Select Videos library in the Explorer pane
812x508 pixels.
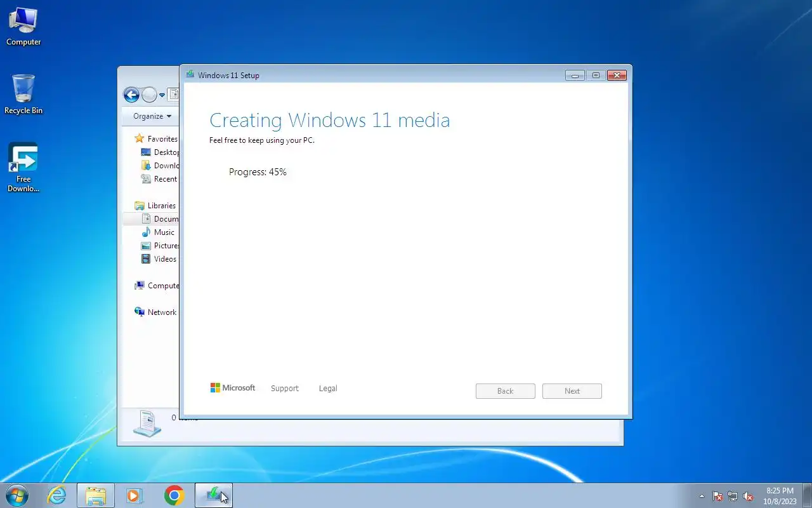pyautogui.click(x=159, y=259)
